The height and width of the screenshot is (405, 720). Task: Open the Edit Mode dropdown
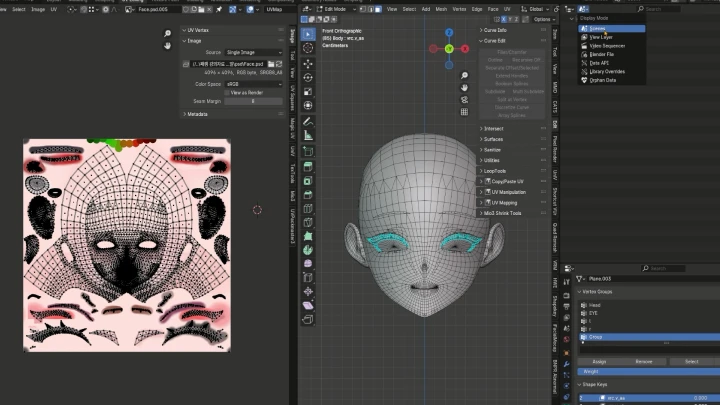click(336, 9)
